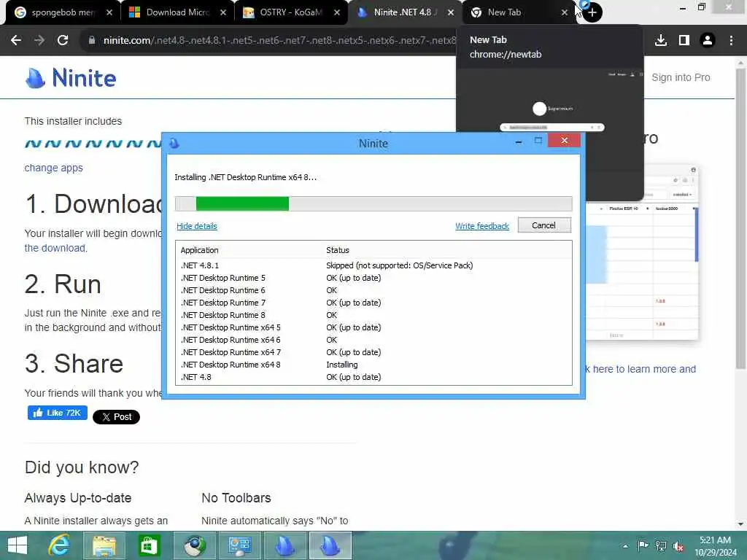Click the change apps link
The width and height of the screenshot is (747, 560).
tap(53, 168)
